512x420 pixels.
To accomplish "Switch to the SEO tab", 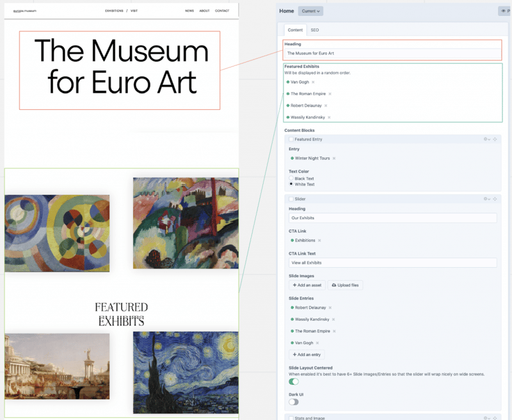I will click(x=314, y=30).
